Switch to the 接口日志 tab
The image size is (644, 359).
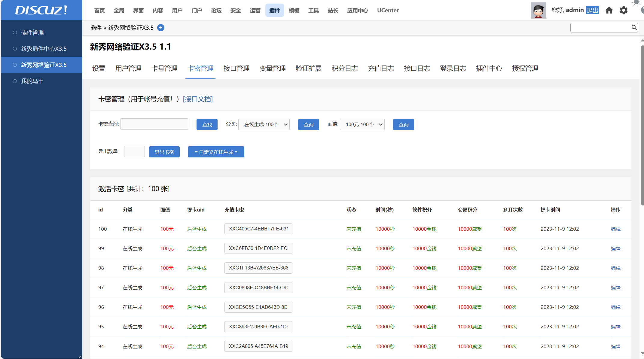[417, 68]
